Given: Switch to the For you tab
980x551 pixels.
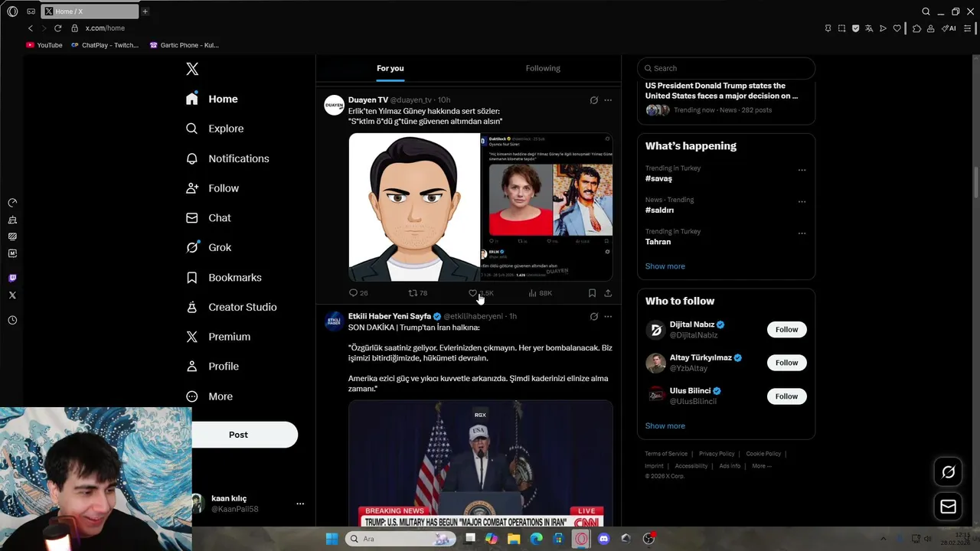Looking at the screenshot, I should pos(390,68).
